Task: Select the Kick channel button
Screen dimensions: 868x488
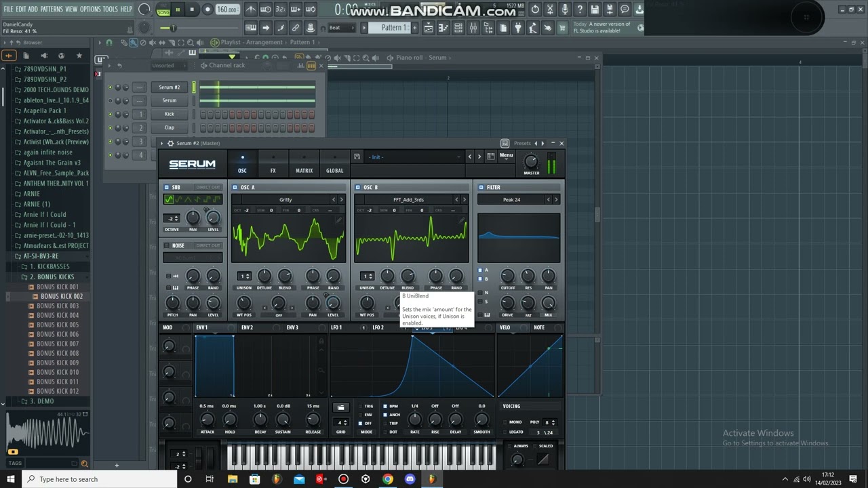Action: [x=170, y=114]
